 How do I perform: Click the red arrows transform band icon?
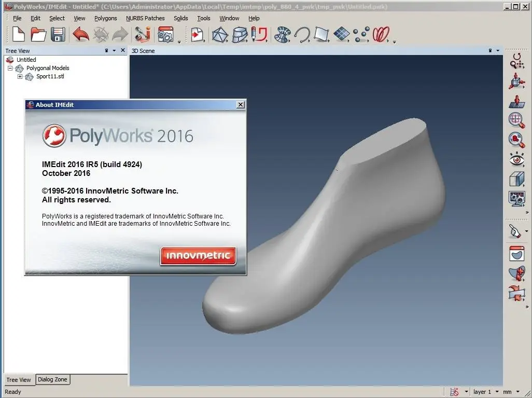coord(517,293)
